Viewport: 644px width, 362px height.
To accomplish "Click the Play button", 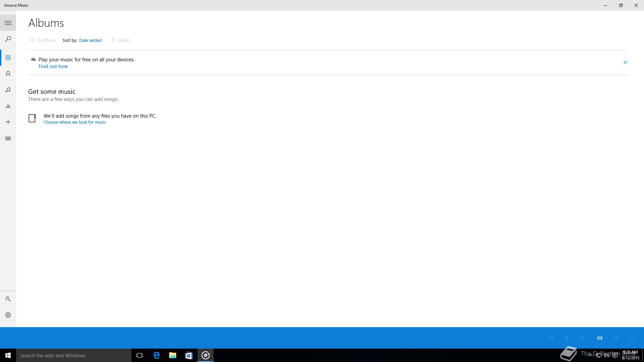I will point(567,338).
